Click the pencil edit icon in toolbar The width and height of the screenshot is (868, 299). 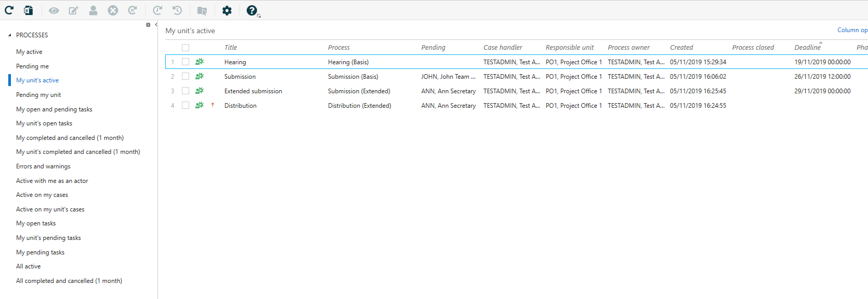point(74,10)
